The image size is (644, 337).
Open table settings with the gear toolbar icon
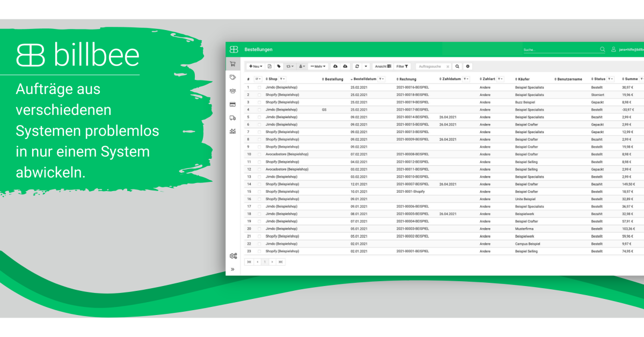[468, 67]
